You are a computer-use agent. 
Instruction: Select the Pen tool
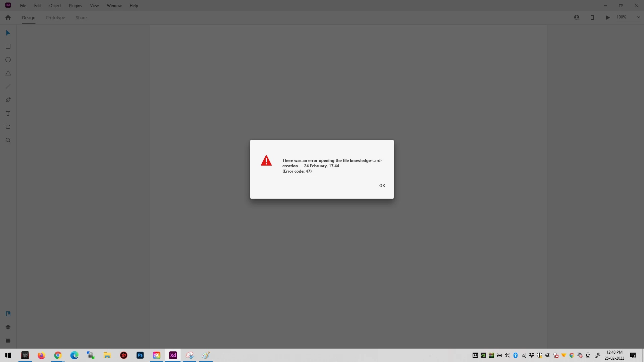(8, 100)
